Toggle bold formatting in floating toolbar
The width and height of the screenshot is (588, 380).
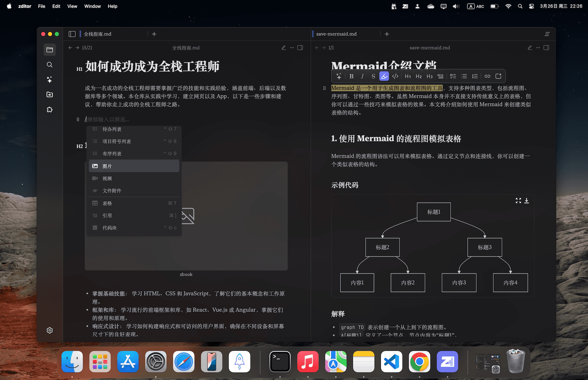(352, 76)
